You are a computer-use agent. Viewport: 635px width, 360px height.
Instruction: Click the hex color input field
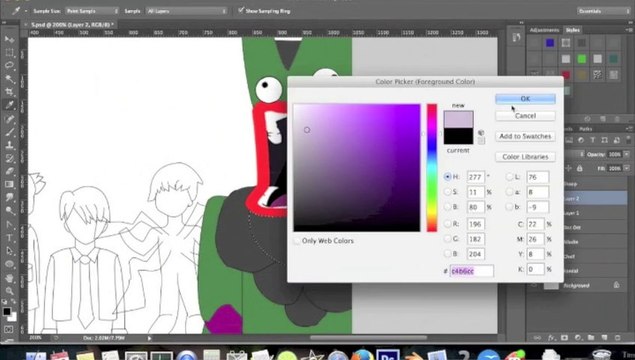(x=472, y=271)
